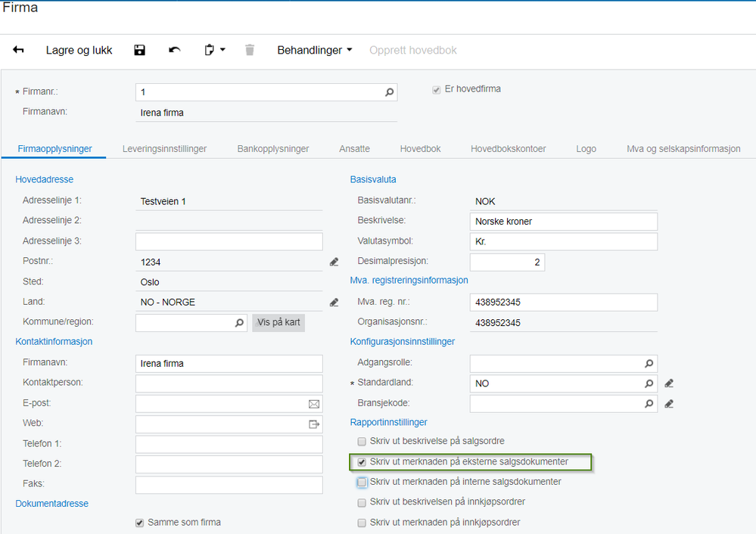Click the undo arrow icon

[x=175, y=50]
